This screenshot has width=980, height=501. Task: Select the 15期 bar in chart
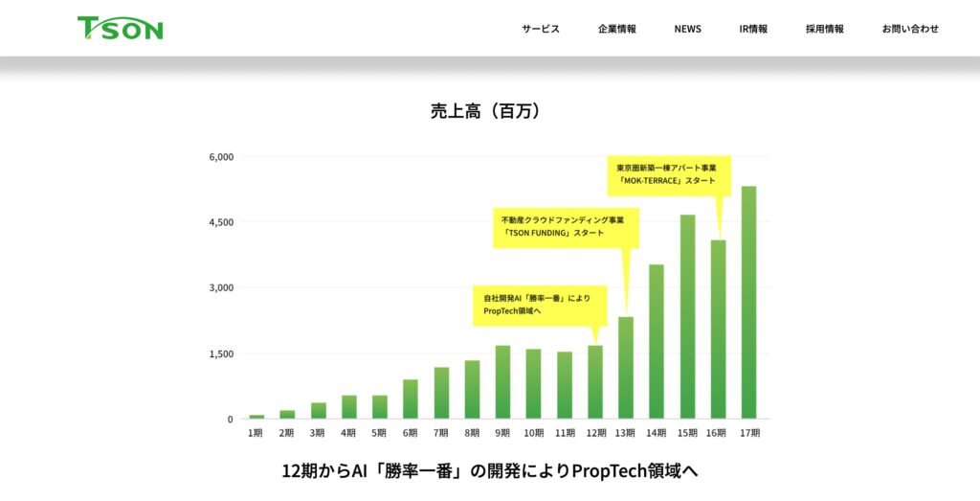pyautogui.click(x=687, y=316)
